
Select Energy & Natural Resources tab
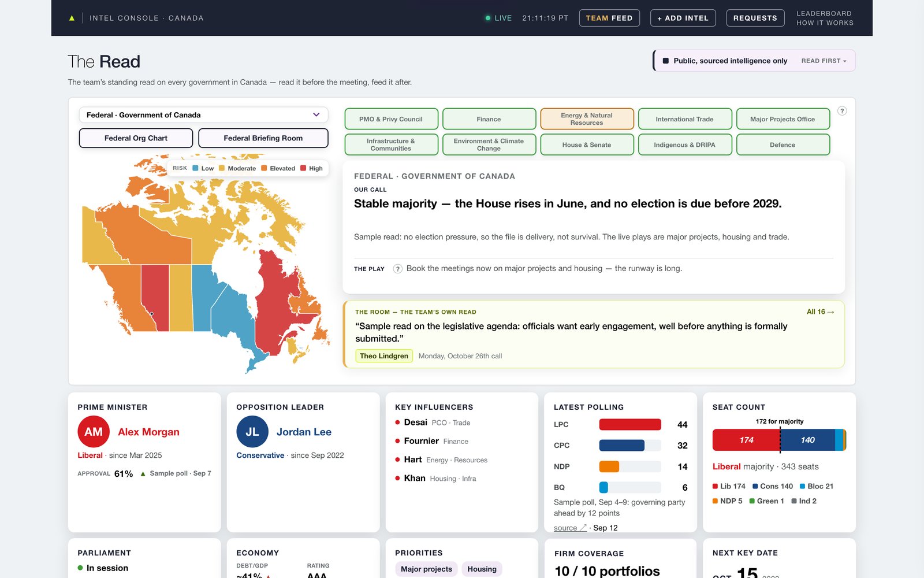pos(587,119)
